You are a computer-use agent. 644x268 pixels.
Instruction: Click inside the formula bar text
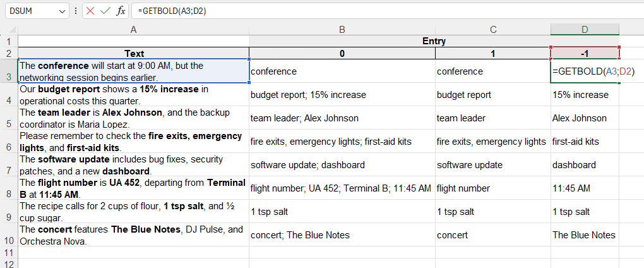[x=379, y=11]
